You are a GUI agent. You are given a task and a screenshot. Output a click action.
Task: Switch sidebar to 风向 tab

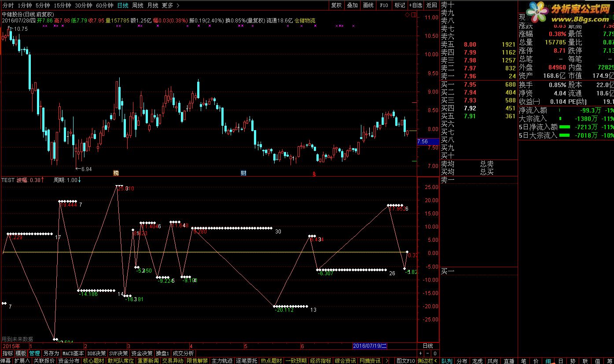(493, 360)
